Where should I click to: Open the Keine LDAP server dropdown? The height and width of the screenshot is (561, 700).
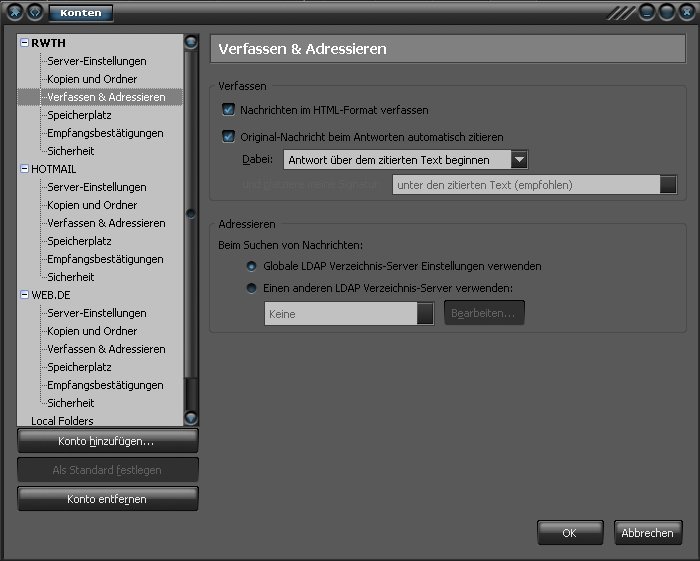click(349, 313)
